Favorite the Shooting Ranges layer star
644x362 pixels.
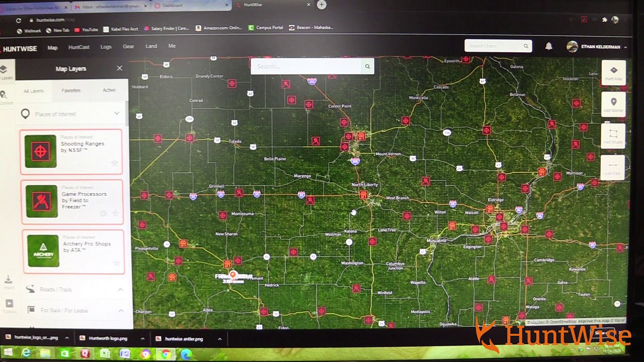pos(114,163)
